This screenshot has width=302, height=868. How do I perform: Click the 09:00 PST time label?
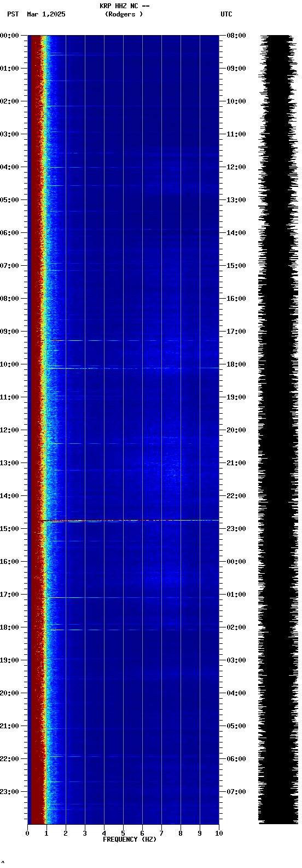point(10,332)
